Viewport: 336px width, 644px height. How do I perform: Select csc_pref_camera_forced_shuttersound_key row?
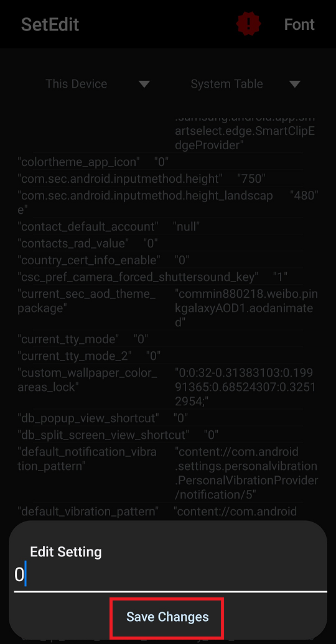pos(159,277)
